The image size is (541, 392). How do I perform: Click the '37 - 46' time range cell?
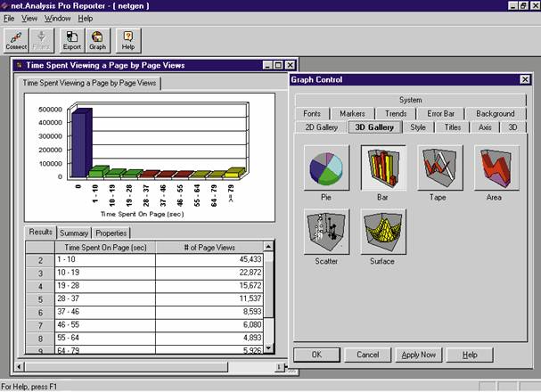click(105, 312)
